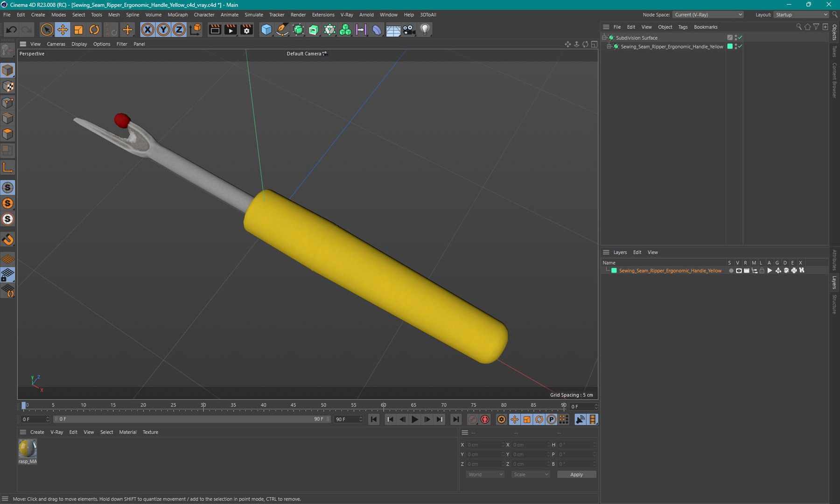Open Node Space dropdown
Image resolution: width=840 pixels, height=504 pixels.
pyautogui.click(x=708, y=15)
